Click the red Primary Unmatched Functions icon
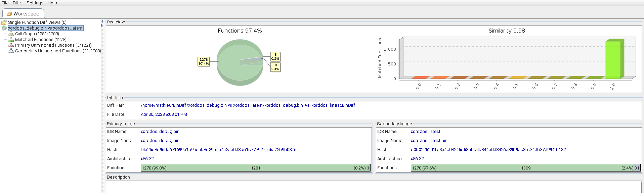The width and height of the screenshot is (644, 193). pyautogui.click(x=11, y=45)
